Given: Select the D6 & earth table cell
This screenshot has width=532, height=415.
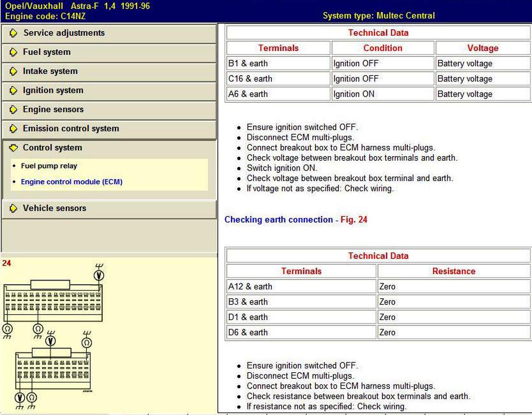Looking at the screenshot, I should tap(301, 333).
